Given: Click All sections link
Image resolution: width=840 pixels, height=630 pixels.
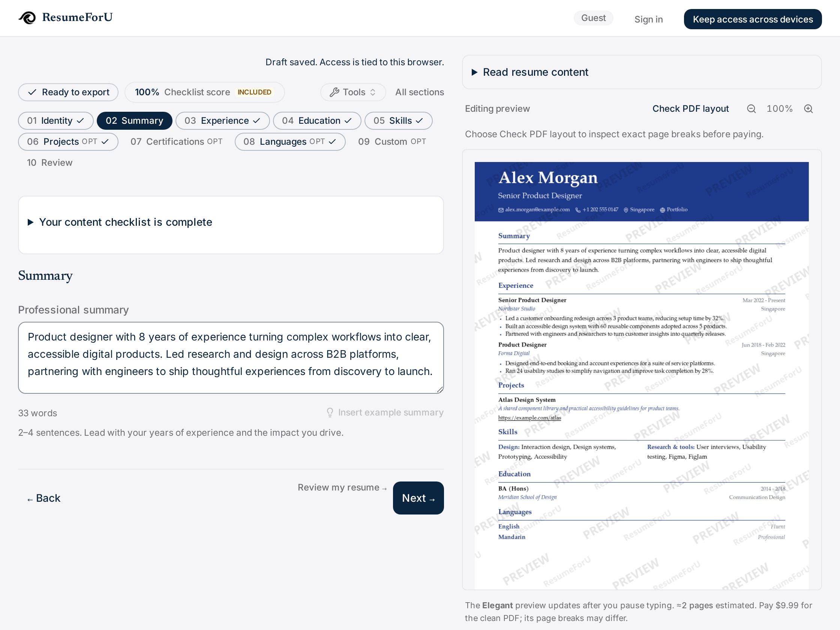Looking at the screenshot, I should point(419,92).
